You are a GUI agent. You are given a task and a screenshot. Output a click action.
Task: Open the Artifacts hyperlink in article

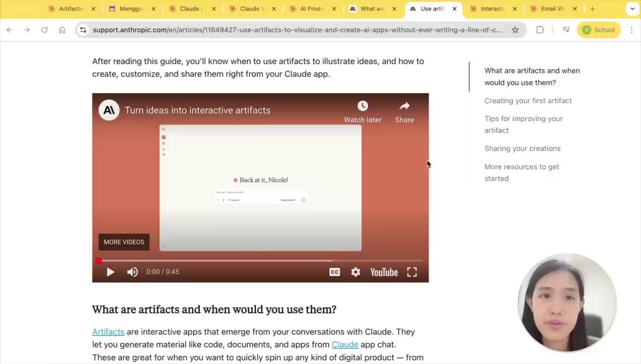[x=108, y=332]
